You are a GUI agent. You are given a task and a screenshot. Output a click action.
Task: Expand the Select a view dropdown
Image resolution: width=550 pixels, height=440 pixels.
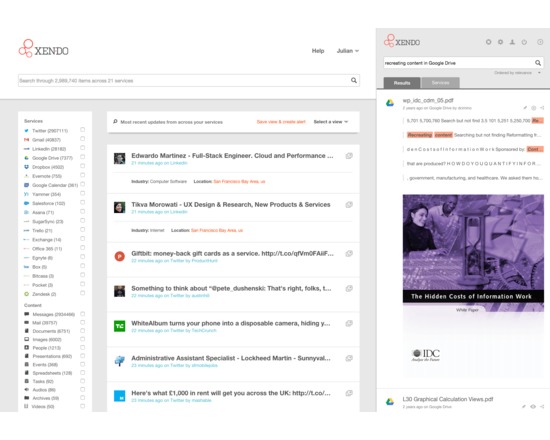pyautogui.click(x=331, y=122)
